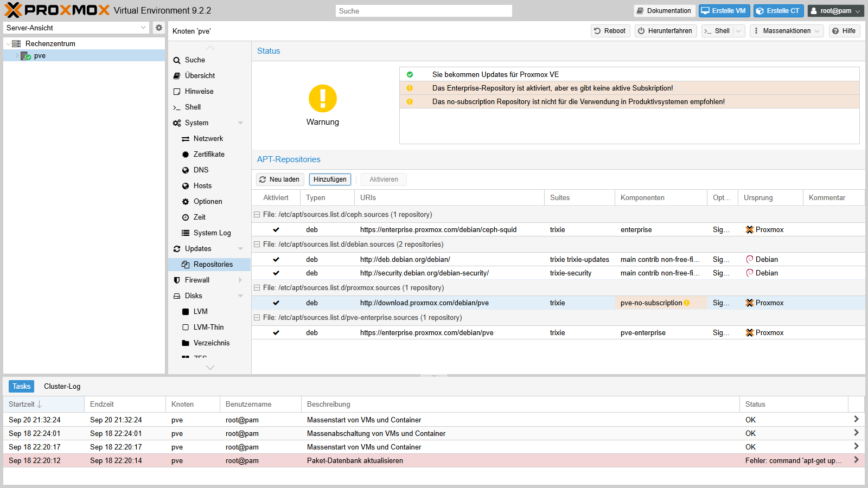This screenshot has height=488, width=868.
Task: Select the pve node icon
Action: pyautogui.click(x=25, y=56)
